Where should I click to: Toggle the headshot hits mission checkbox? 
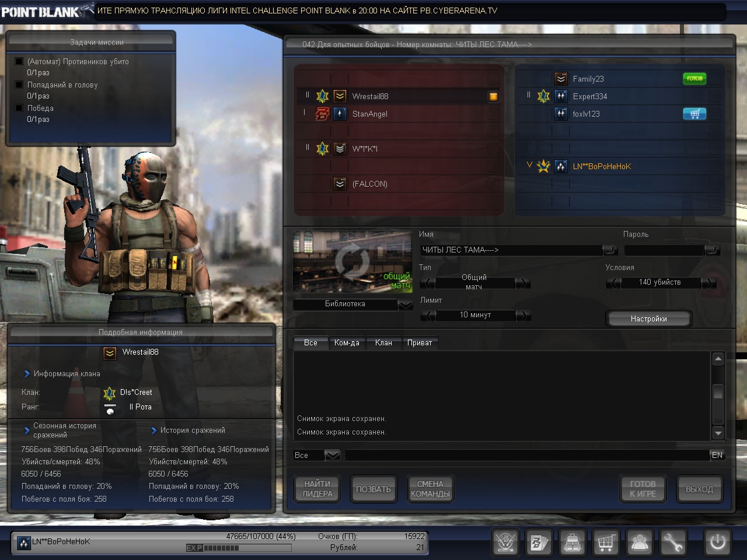coord(19,85)
